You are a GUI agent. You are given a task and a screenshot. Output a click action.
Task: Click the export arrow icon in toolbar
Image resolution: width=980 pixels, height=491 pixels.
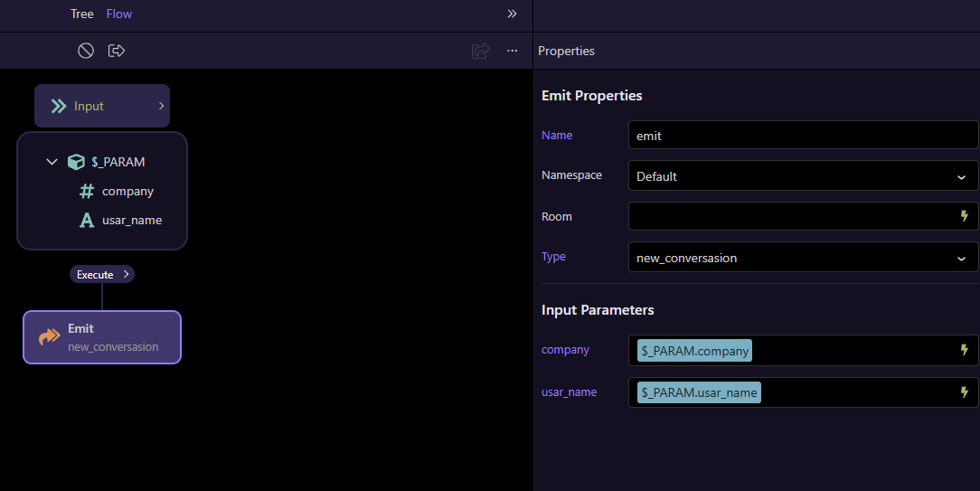tap(117, 51)
